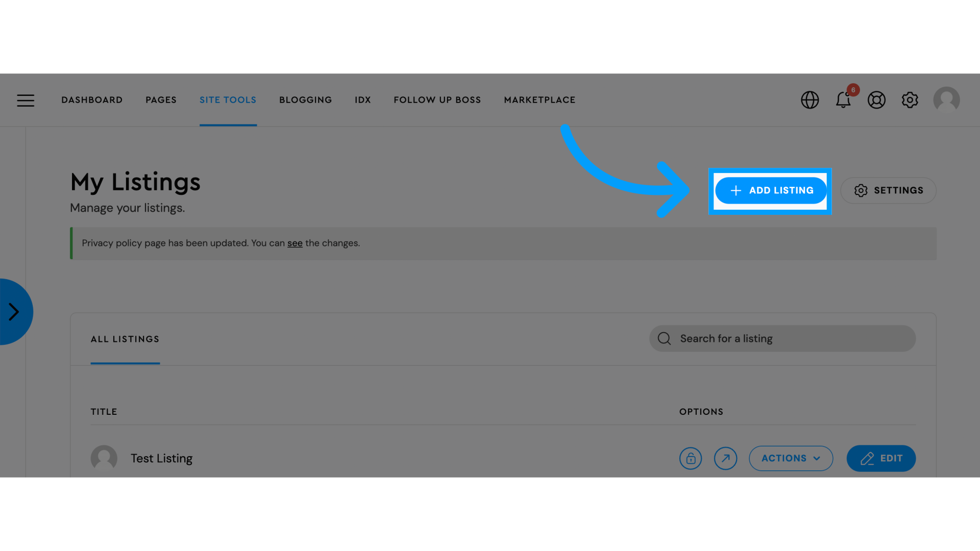Click the Add Listing button

pyautogui.click(x=770, y=190)
